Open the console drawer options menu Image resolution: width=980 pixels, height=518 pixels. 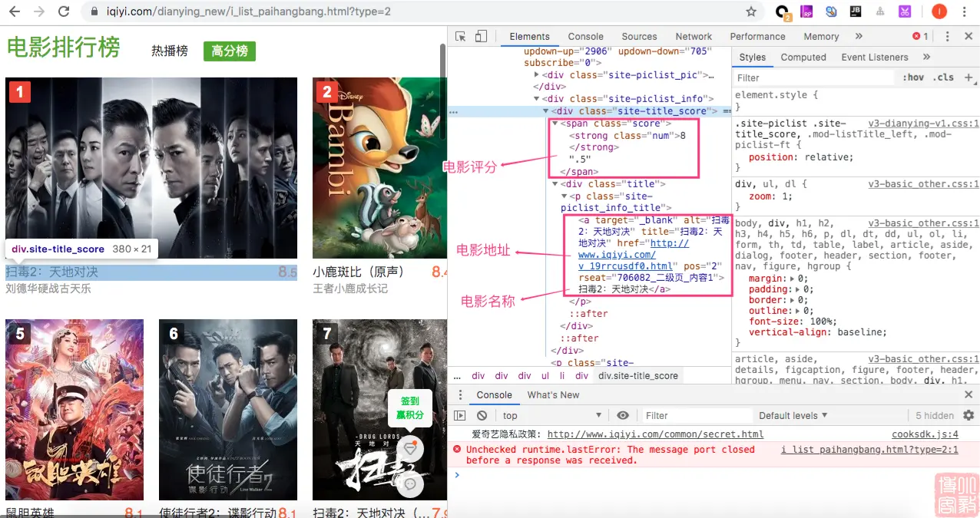click(460, 395)
